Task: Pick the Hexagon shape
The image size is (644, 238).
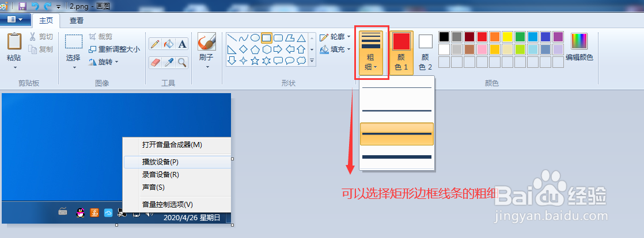Action: pos(267,49)
